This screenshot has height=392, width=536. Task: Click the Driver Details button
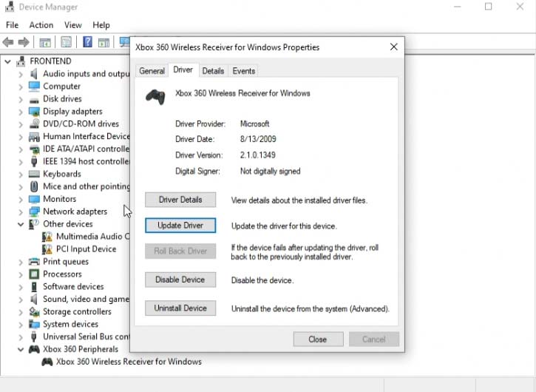(180, 200)
